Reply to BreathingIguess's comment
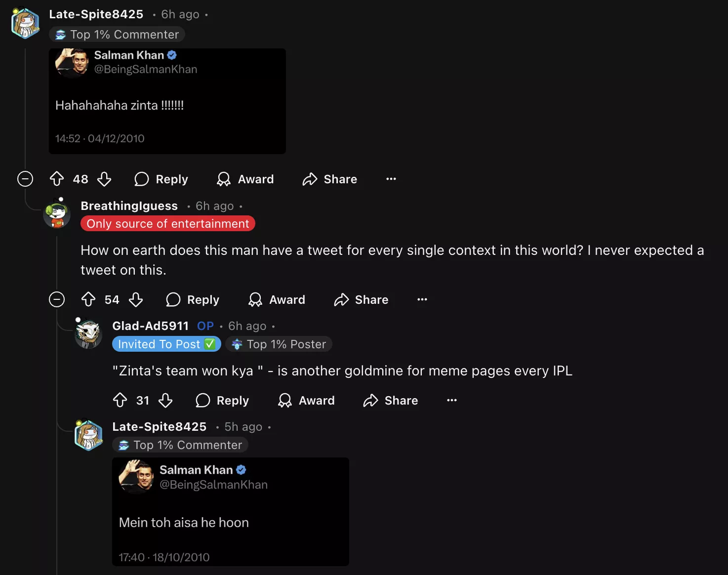The image size is (728, 575). pyautogui.click(x=193, y=299)
